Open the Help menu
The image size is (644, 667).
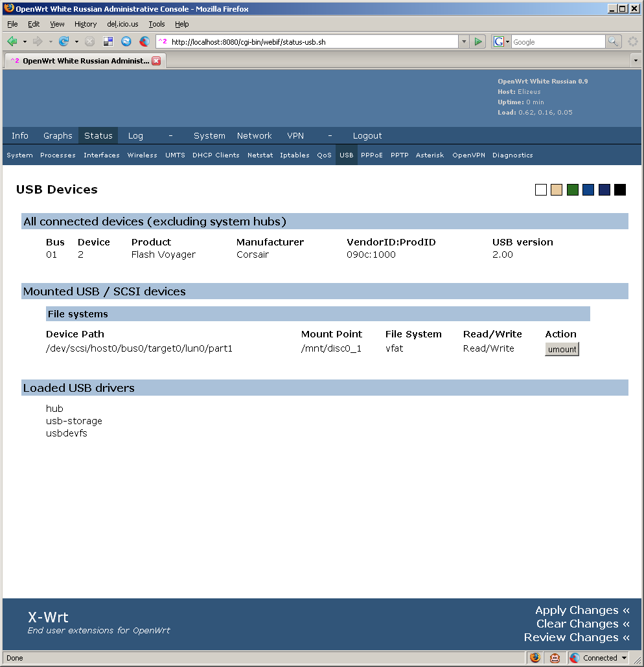182,24
